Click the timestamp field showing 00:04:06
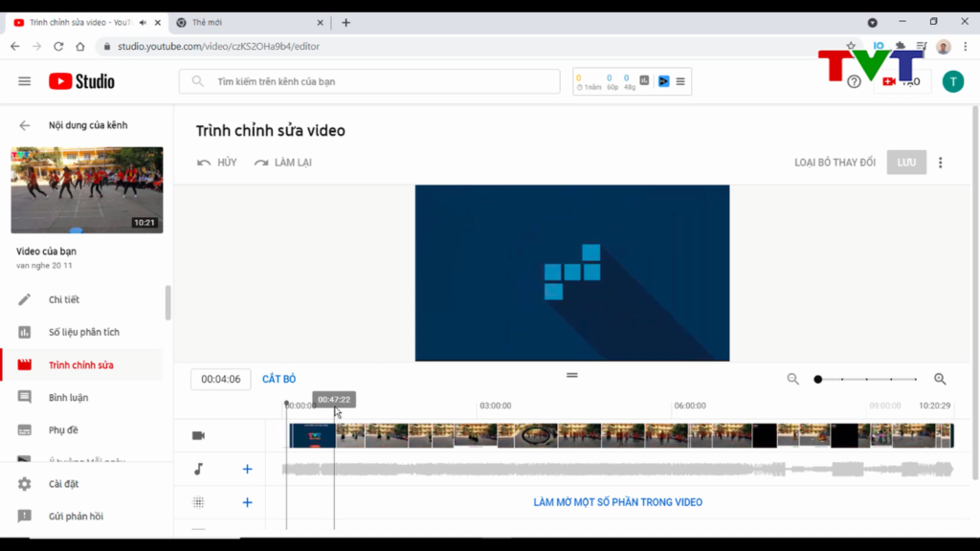Image resolution: width=980 pixels, height=551 pixels. 221,379
